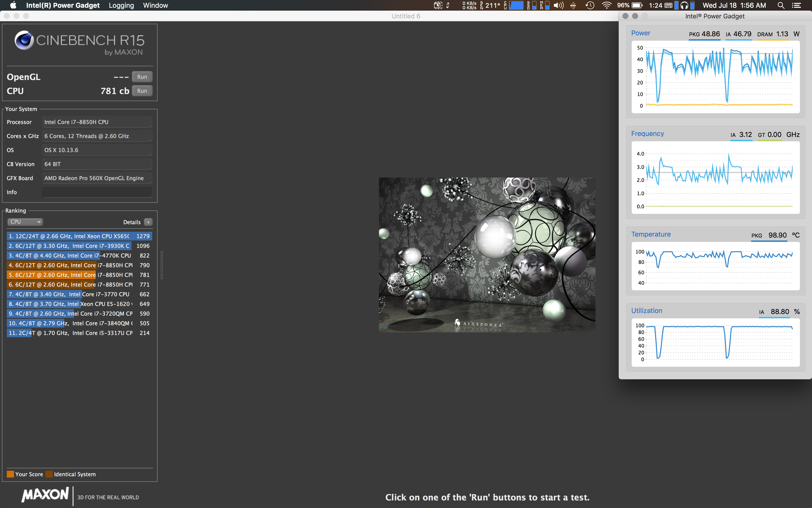Select ranking row 6 i7-8850H score 771
The width and height of the screenshot is (812, 508).
point(80,284)
